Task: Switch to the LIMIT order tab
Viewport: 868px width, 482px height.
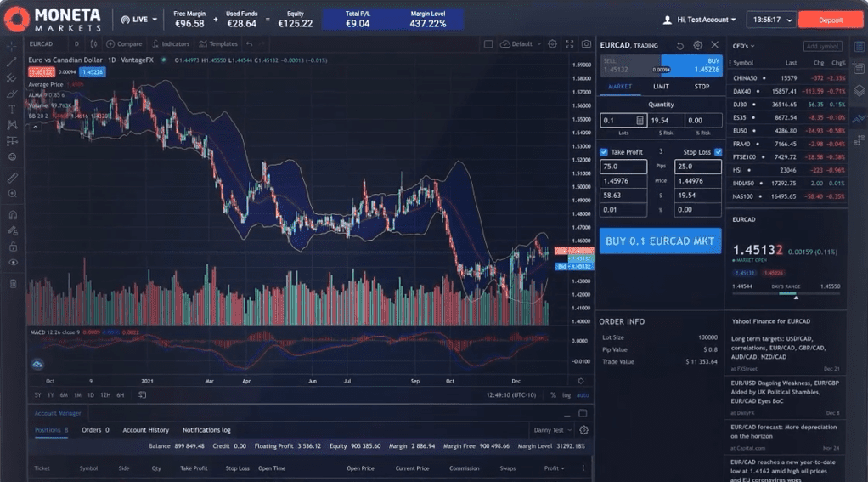Action: tap(661, 87)
